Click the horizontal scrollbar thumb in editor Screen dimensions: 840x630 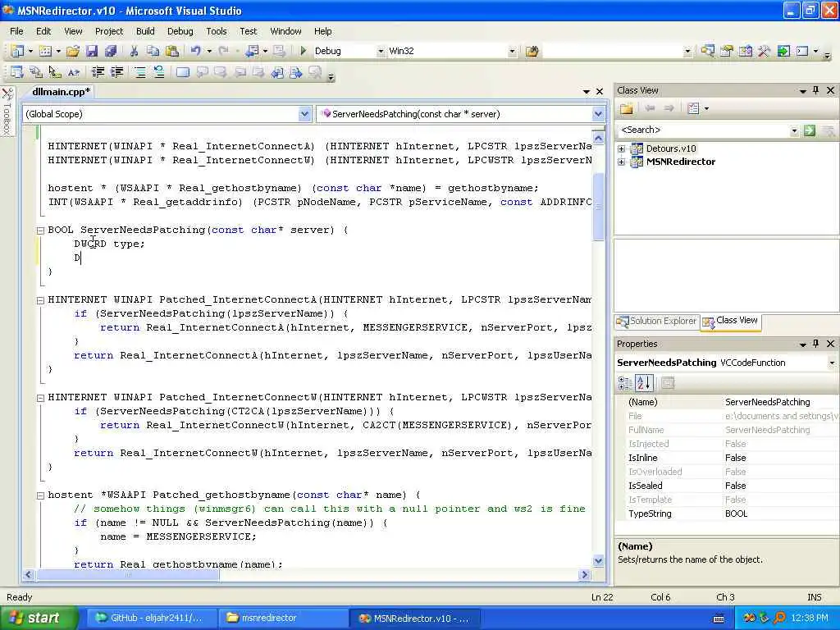pyautogui.click(x=127, y=575)
